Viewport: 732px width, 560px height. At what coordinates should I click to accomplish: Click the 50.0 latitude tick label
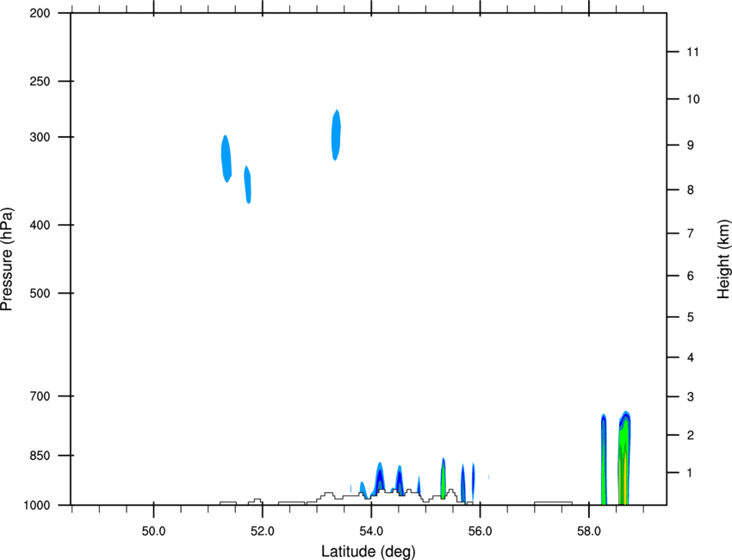coord(153,532)
